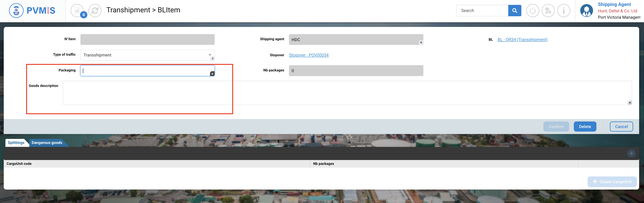Open the settings gears icon
Image resolution: width=644 pixels, height=203 pixels.
point(548,10)
